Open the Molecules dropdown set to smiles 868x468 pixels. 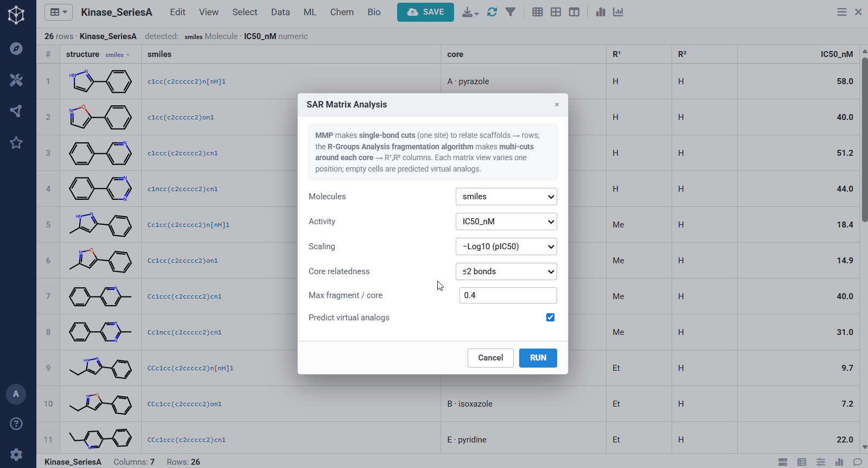pos(506,197)
